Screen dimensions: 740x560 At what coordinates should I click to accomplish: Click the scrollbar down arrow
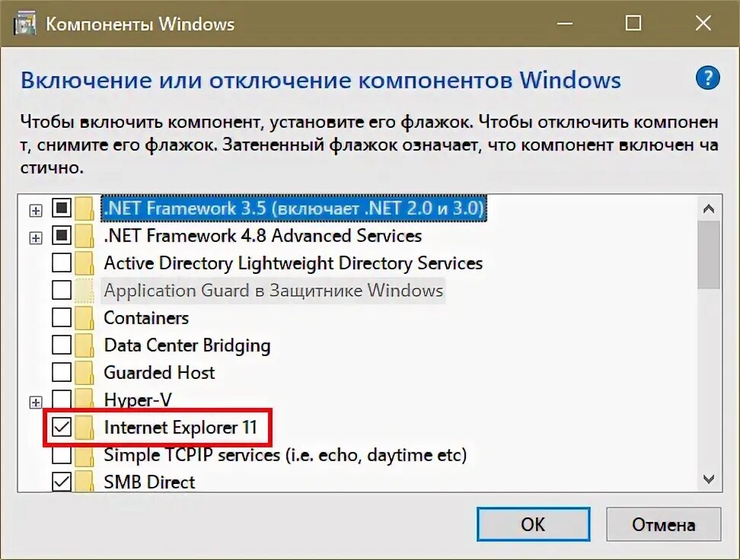pos(709,479)
